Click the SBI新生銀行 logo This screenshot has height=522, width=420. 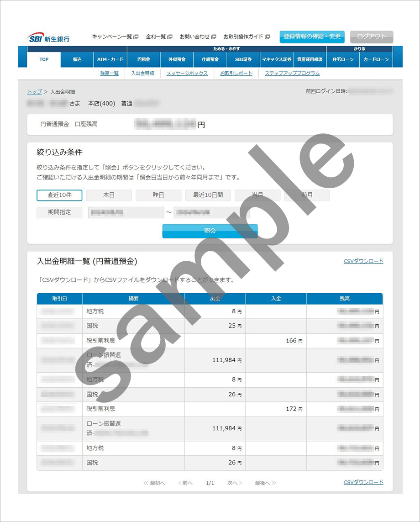[49, 37]
